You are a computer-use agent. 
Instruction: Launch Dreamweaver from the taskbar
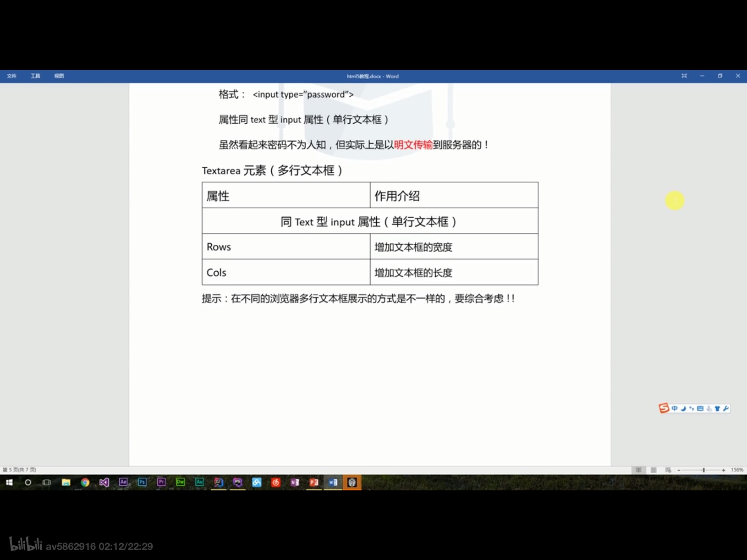point(180,483)
